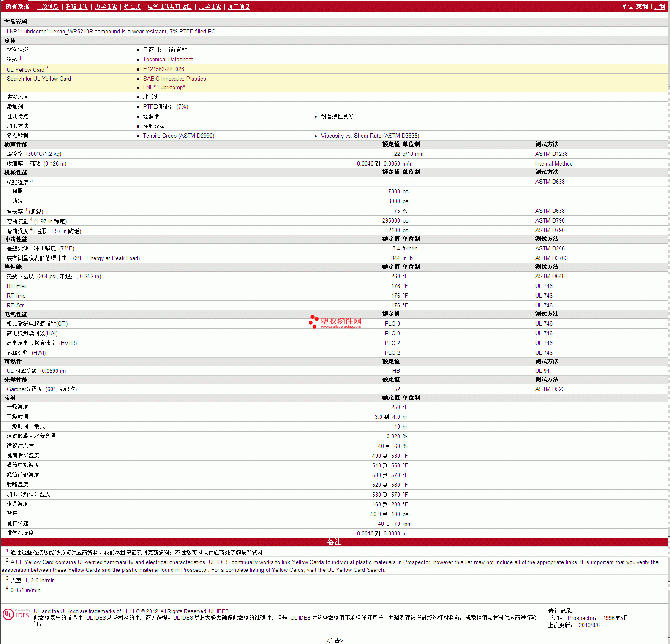Click the 295000 psi value

396,221
